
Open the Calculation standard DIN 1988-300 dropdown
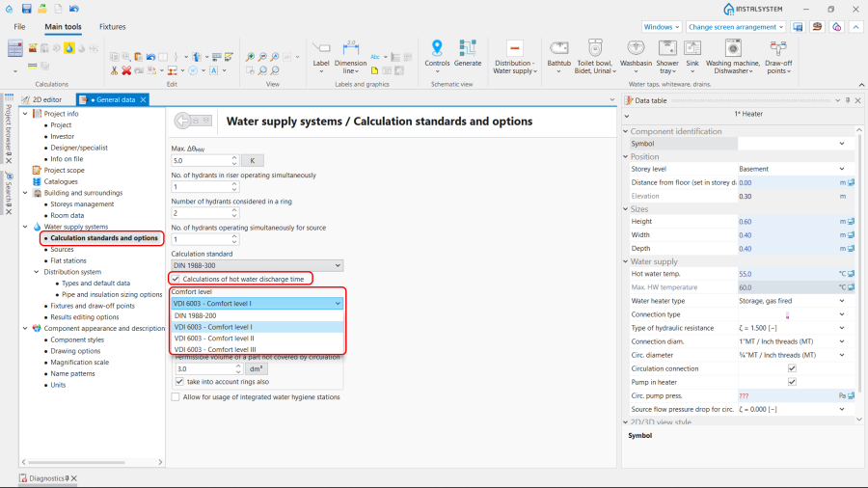(257, 265)
